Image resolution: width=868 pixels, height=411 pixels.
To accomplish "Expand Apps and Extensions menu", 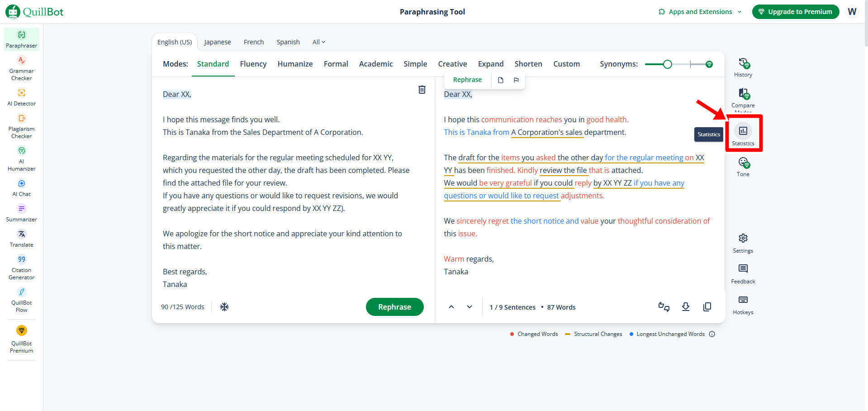I will pyautogui.click(x=700, y=12).
